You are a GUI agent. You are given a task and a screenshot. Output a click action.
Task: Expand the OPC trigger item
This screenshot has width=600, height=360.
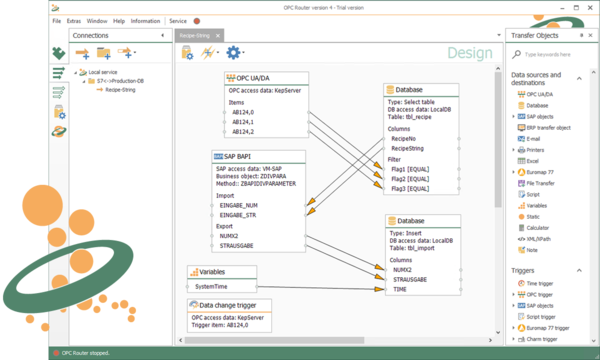coord(514,295)
